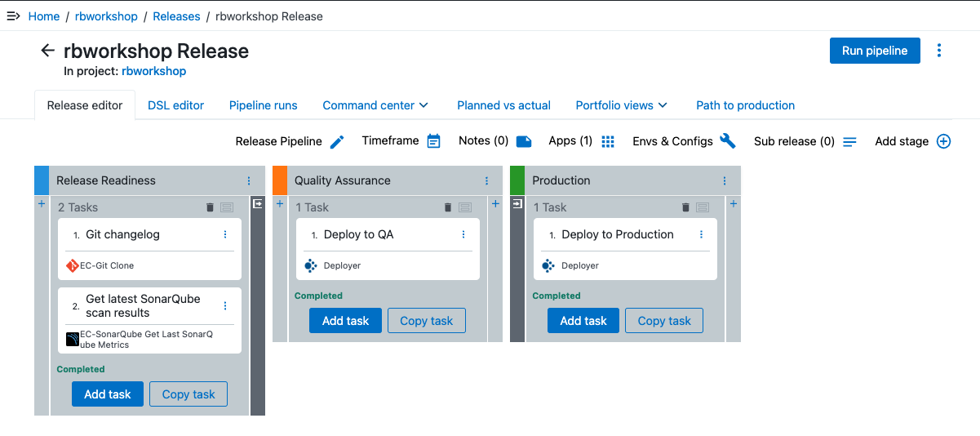980x436 pixels.
Task: Delete tasks in the Release Readiness stage
Action: pyautogui.click(x=210, y=207)
